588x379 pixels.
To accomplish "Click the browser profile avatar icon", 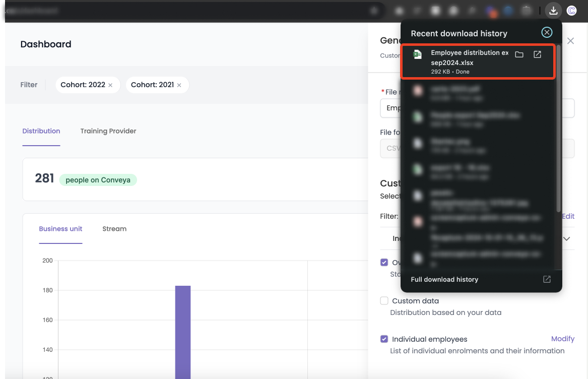I will pos(571,11).
